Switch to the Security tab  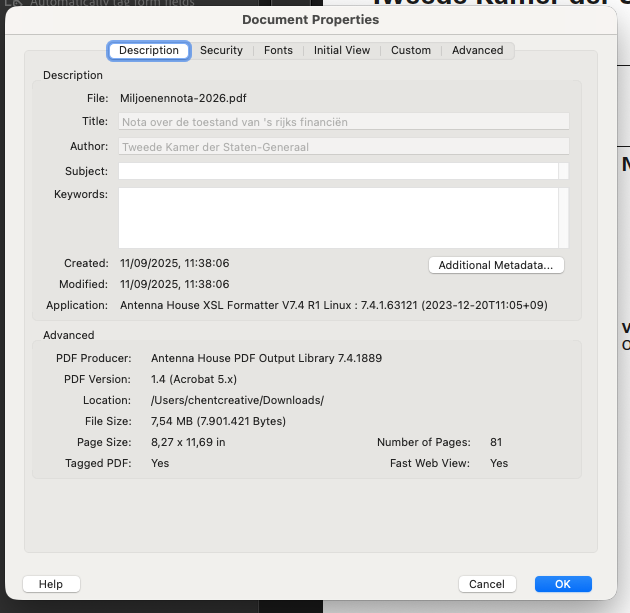click(x=221, y=50)
